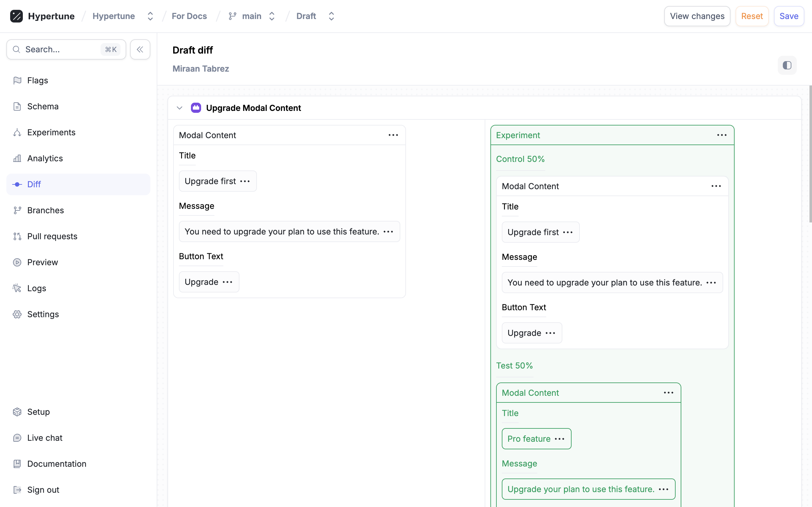The width and height of the screenshot is (812, 507).
Task: Open options menu for Pro feature value
Action: click(560, 439)
